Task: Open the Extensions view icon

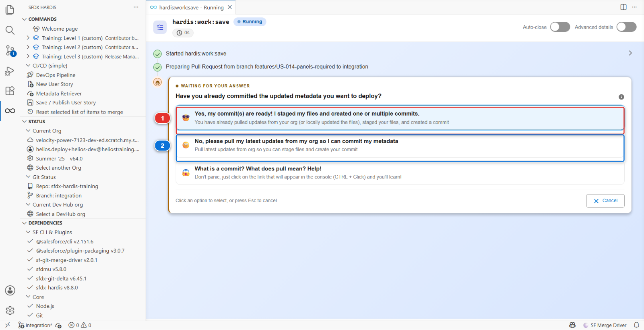Action: (x=10, y=91)
